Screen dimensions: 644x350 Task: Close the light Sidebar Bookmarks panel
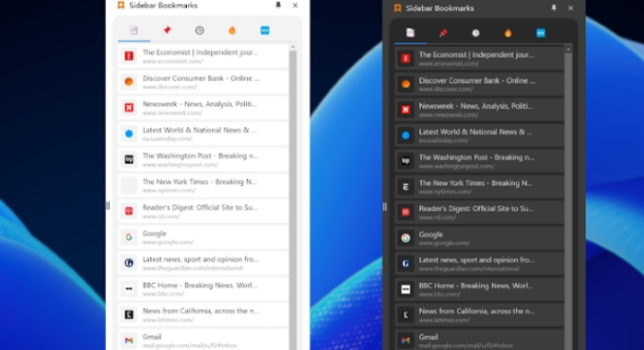[x=295, y=6]
